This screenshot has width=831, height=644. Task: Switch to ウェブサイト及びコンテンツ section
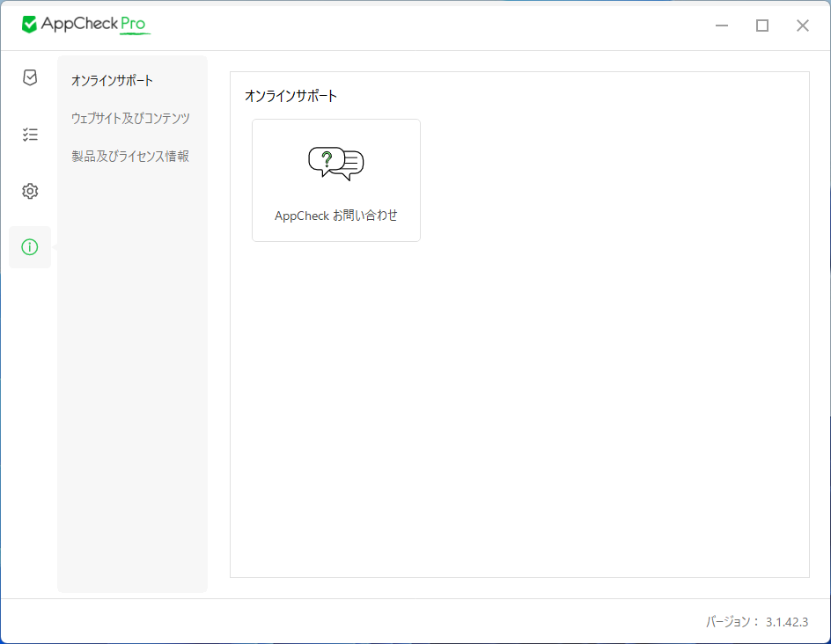tap(130, 119)
